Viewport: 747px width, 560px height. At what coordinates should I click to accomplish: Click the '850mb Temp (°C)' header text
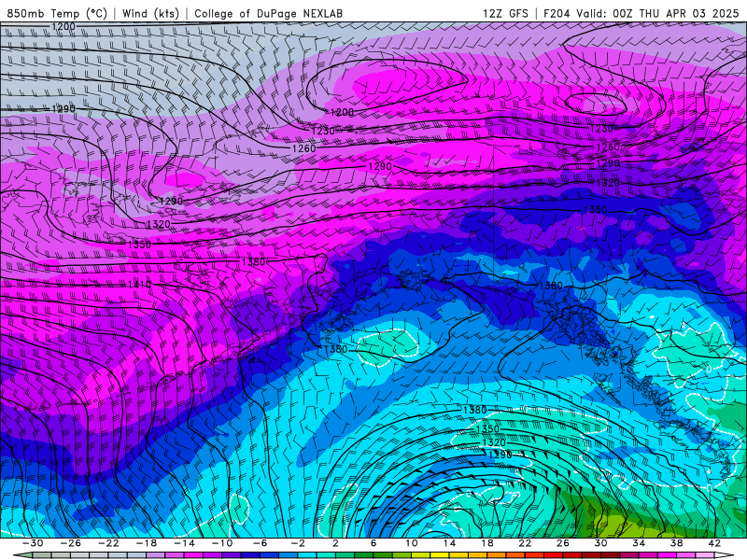tap(57, 13)
